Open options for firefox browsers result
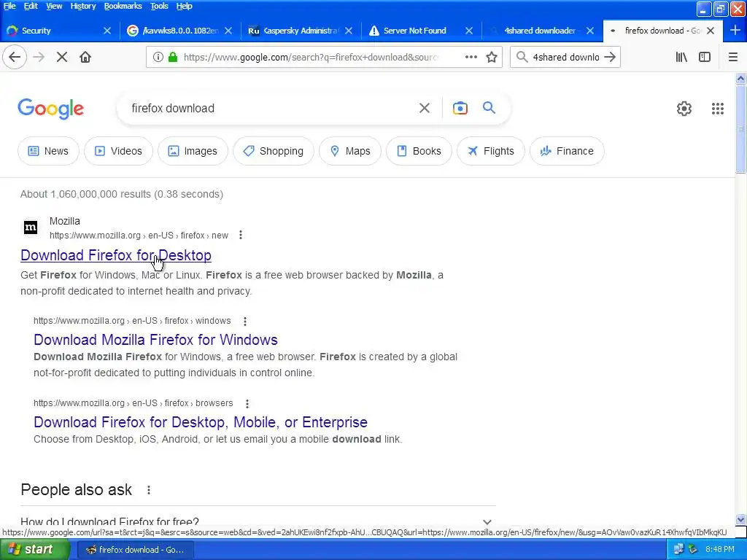The width and height of the screenshot is (747, 560). (247, 404)
